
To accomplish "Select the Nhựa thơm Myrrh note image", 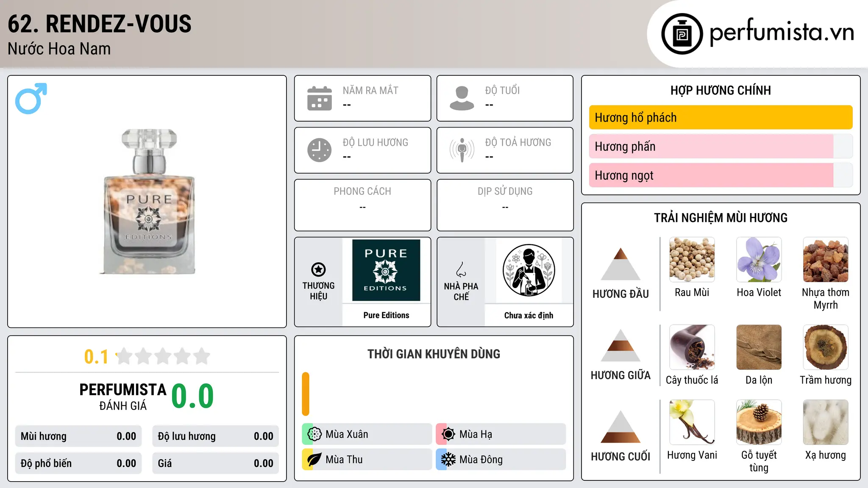I will click(826, 260).
